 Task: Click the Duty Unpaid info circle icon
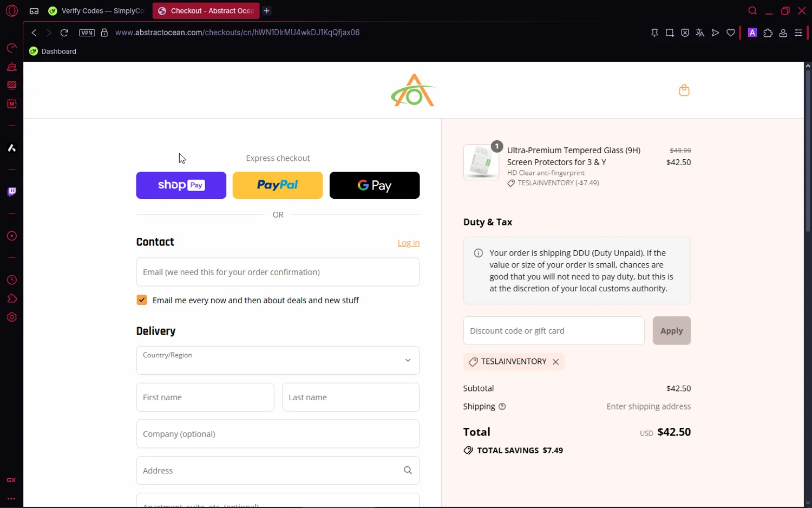click(x=479, y=253)
